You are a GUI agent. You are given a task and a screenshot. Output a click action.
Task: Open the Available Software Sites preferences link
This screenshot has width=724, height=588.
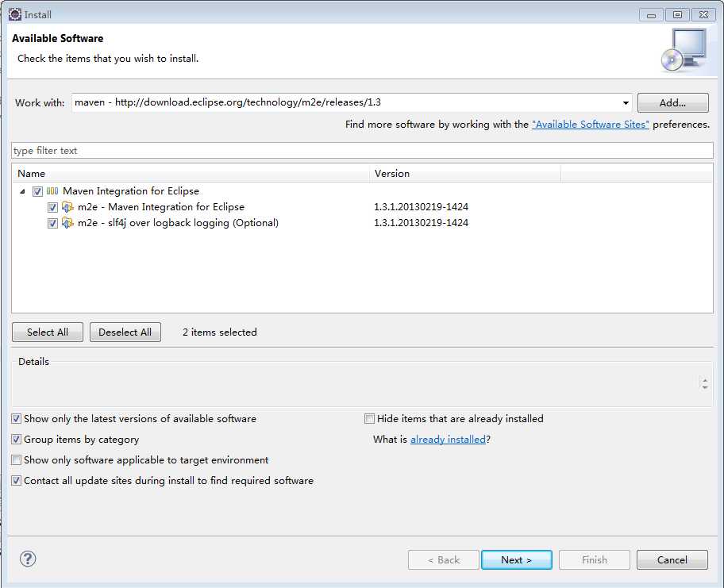pyautogui.click(x=590, y=124)
